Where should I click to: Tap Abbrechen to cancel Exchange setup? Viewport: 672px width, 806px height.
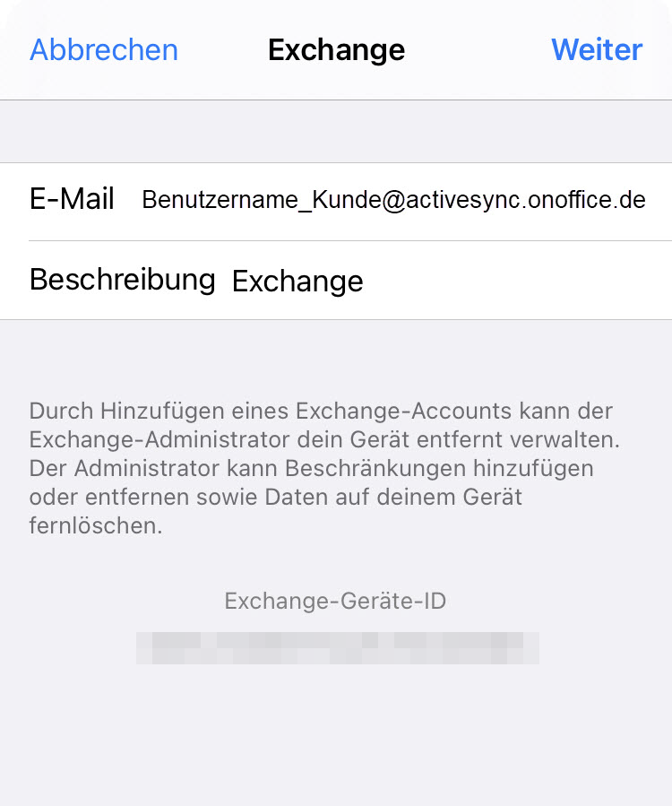104,49
